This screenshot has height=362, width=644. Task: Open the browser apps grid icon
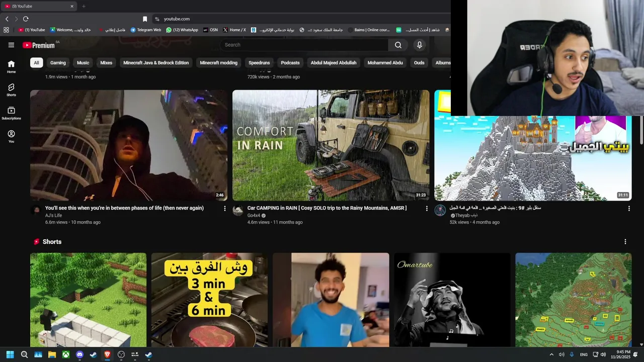coord(6,30)
